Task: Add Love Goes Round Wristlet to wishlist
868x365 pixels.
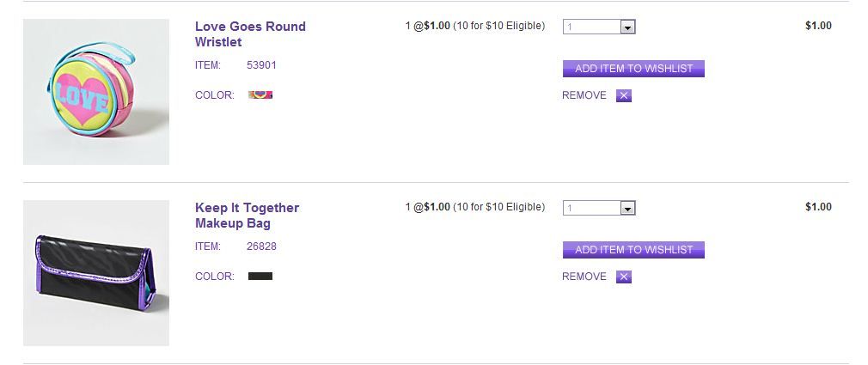Action: [633, 69]
